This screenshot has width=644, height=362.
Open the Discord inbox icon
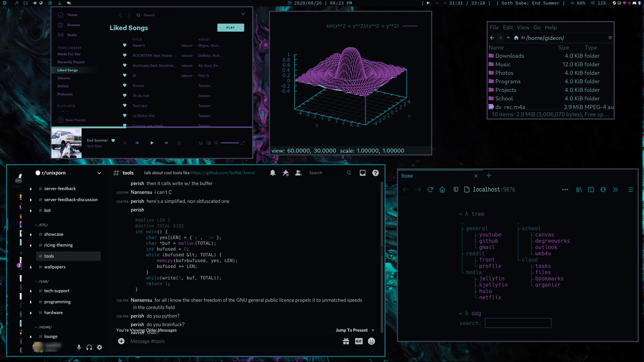pyautogui.click(x=362, y=173)
